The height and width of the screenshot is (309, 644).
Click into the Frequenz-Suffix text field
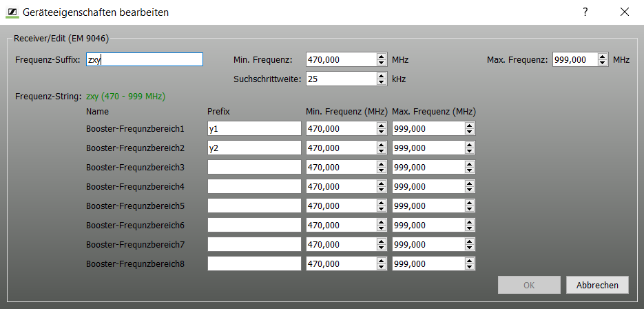point(144,60)
